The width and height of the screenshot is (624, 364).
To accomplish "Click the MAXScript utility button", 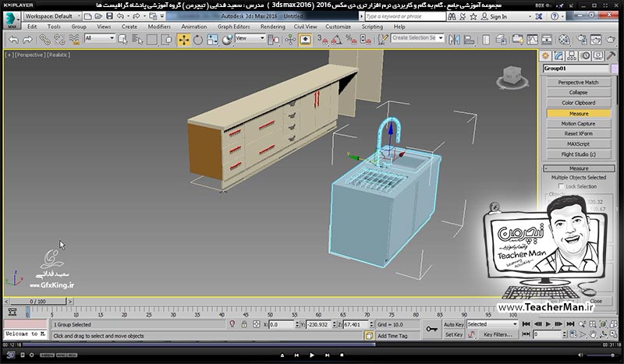I will pyautogui.click(x=578, y=144).
